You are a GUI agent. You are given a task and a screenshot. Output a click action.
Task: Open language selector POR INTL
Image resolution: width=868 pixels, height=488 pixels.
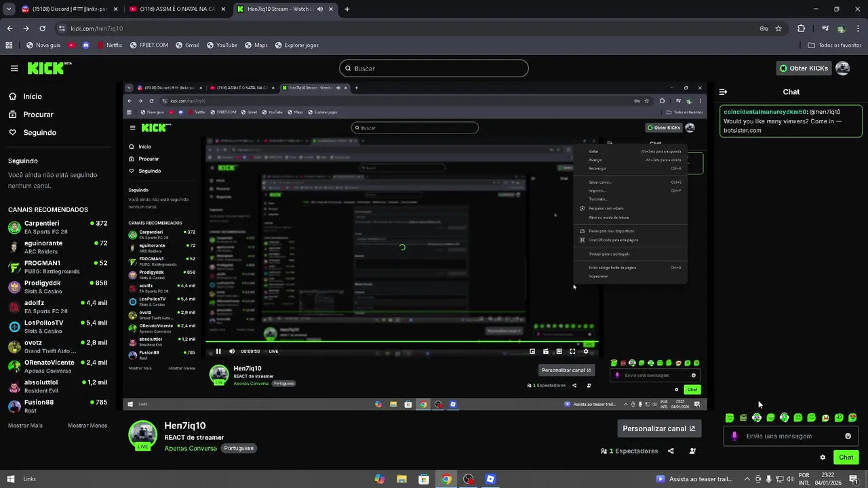pyautogui.click(x=804, y=479)
